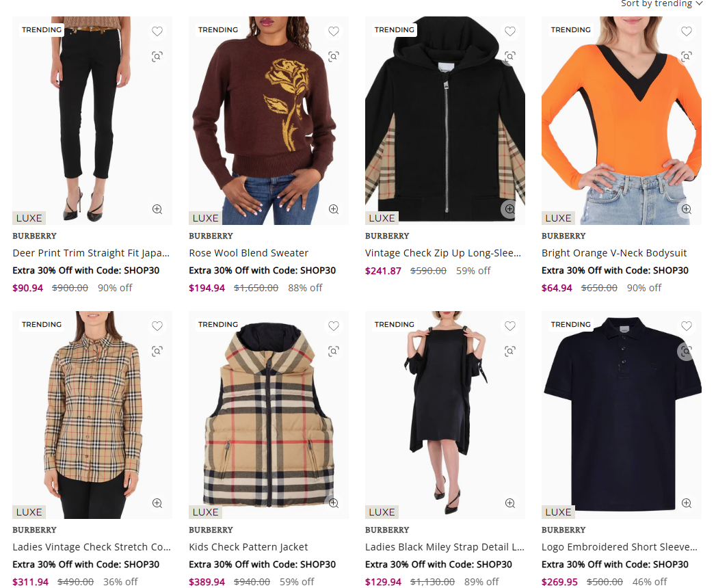Open visual search on Rose Wool Sweater

[x=334, y=57]
